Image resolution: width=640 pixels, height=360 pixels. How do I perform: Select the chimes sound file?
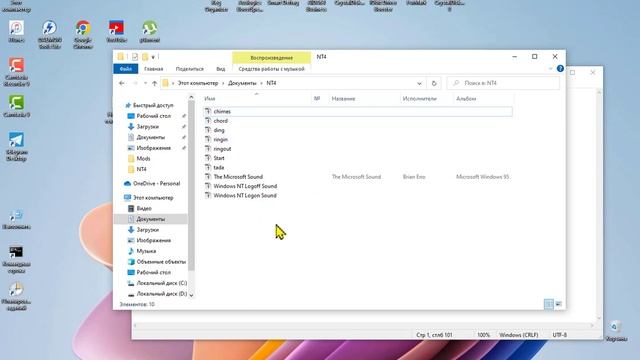point(222,111)
